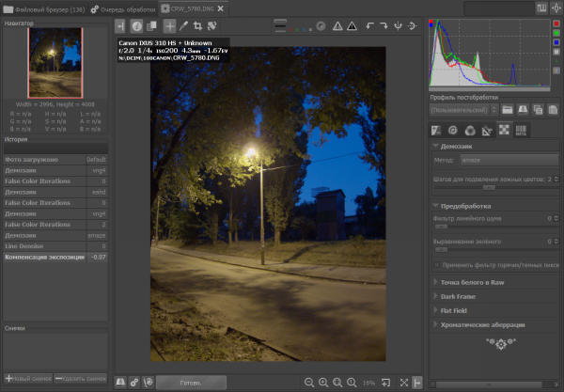Image resolution: width=564 pixels, height=392 pixels.
Task: Rotate the image left
Action: [369, 26]
